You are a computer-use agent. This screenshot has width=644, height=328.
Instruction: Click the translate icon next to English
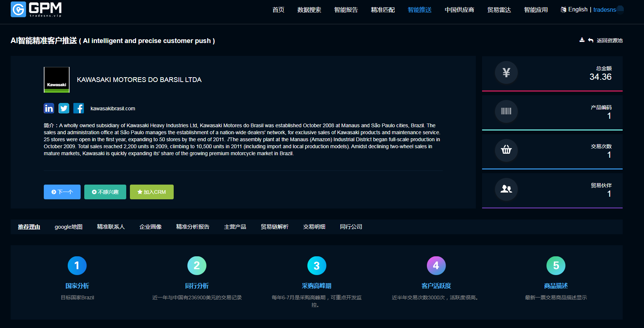point(563,10)
